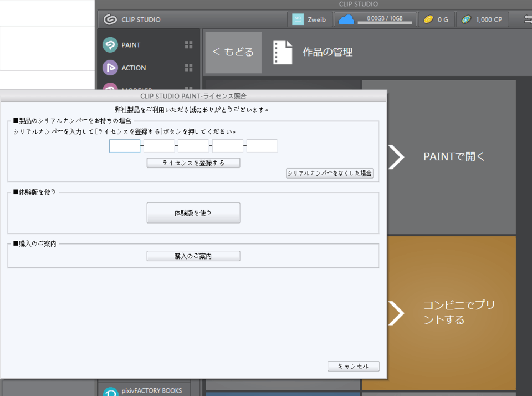
Task: Click the gold coin 0 G balance
Action: 436,19
